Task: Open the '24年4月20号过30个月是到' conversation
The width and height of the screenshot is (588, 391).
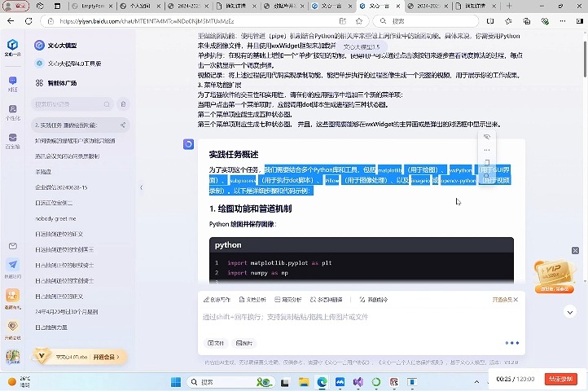Action: click(x=67, y=312)
